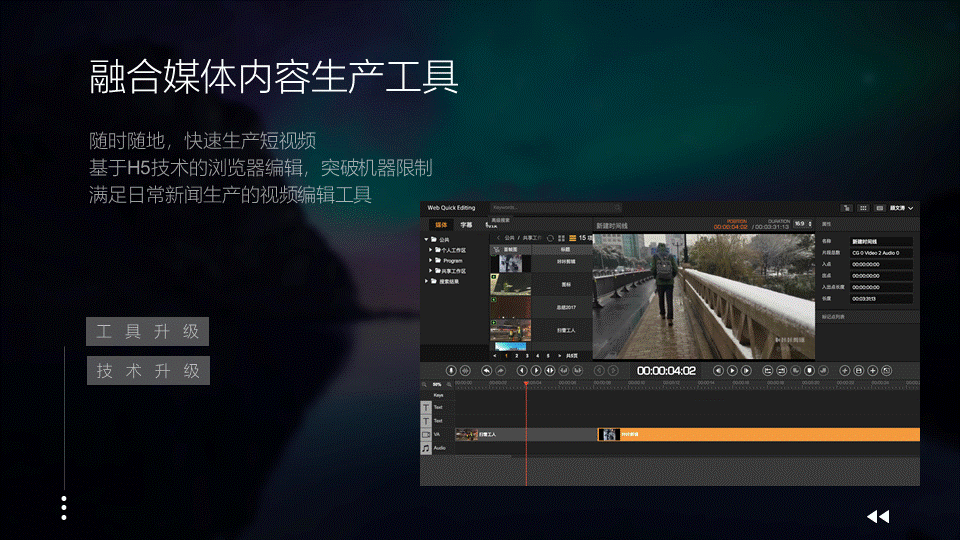The height and width of the screenshot is (540, 960).
Task: Click the double rewind arrows on the slide
Action: tap(878, 517)
